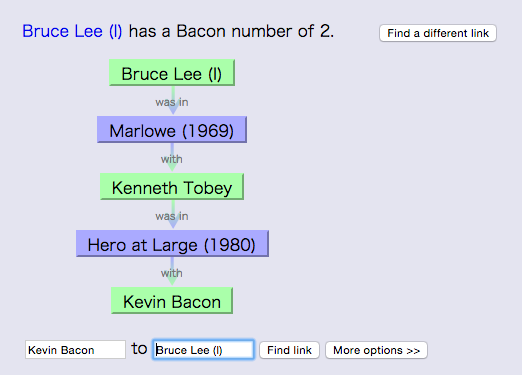Click 'with' label under Marlowe (1969) node
The height and width of the screenshot is (375, 522).
[x=172, y=159]
